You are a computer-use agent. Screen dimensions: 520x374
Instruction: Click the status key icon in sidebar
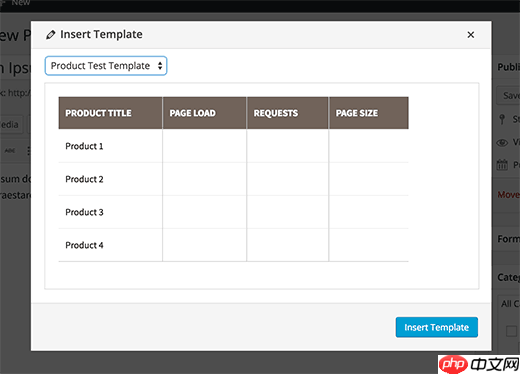click(502, 119)
